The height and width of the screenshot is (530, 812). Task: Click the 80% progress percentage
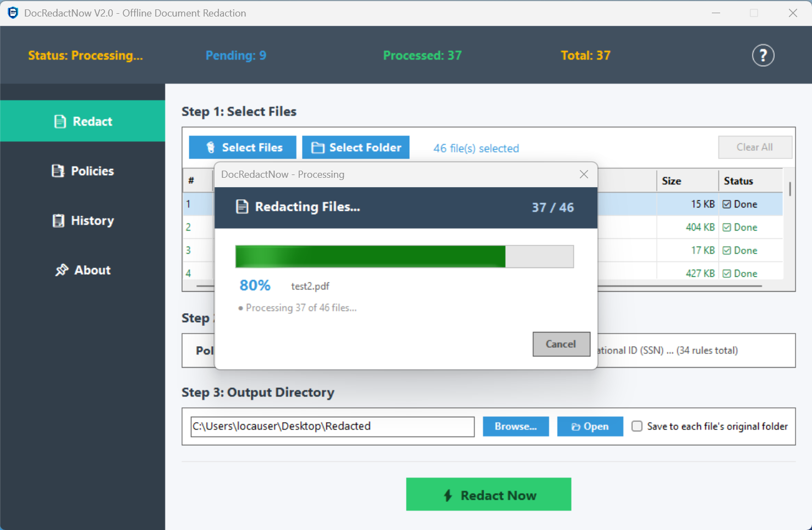tap(255, 285)
